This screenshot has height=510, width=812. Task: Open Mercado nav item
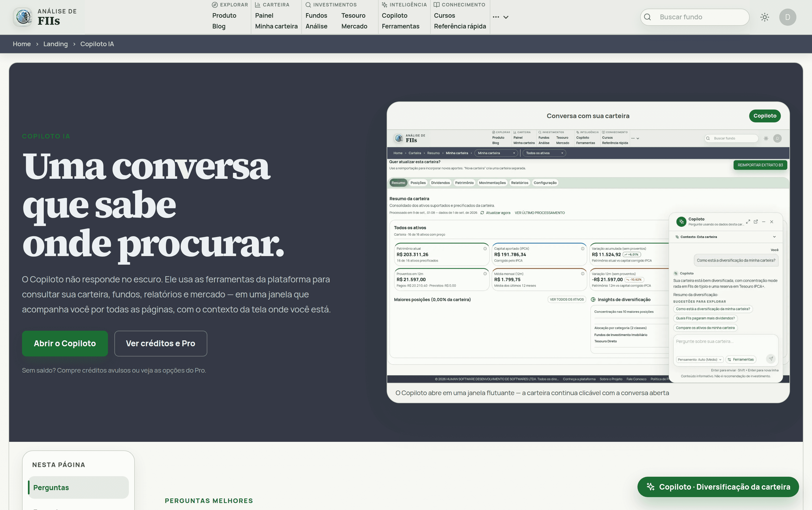[354, 26]
